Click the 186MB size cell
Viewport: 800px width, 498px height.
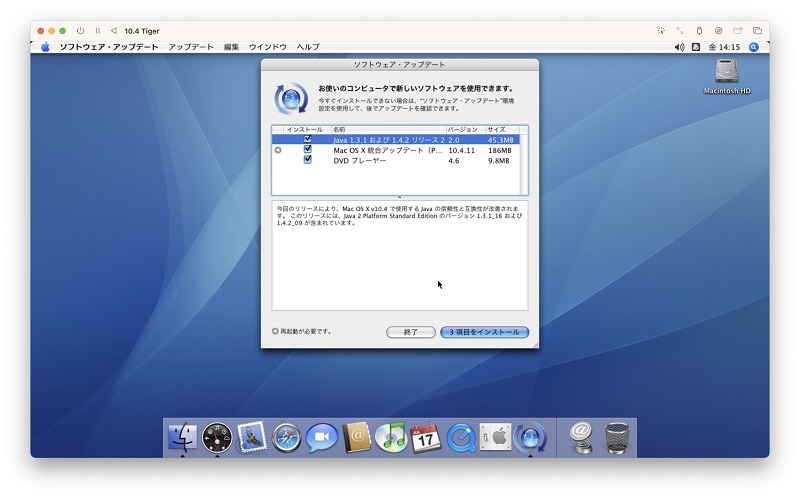[x=499, y=151]
